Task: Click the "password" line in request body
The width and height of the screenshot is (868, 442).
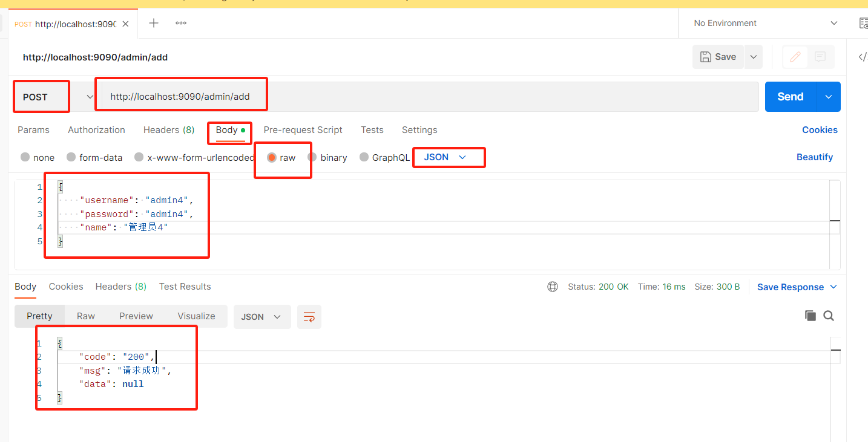Action: tap(137, 214)
